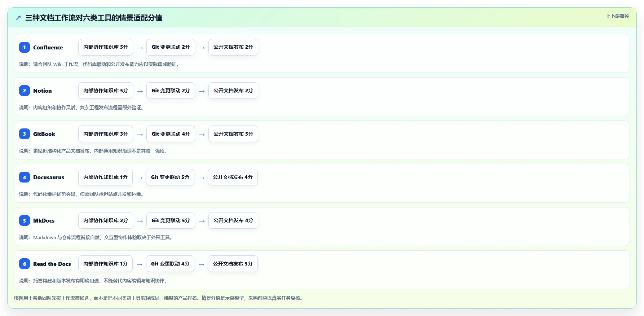Click Notion 内部协作知识库 5分 chip

pyautogui.click(x=106, y=91)
